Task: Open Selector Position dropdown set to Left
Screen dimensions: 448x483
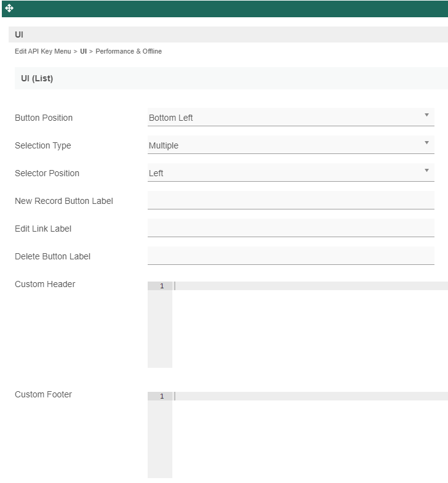Action: [x=290, y=172]
